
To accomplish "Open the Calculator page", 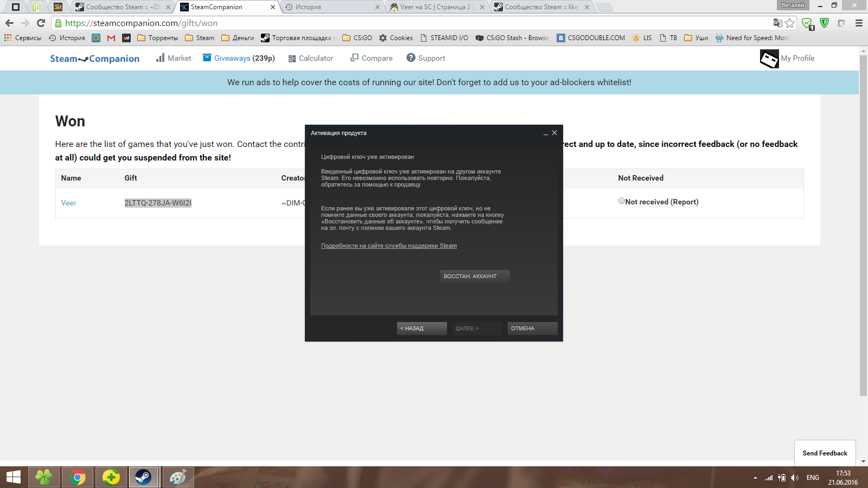I will pyautogui.click(x=311, y=58).
